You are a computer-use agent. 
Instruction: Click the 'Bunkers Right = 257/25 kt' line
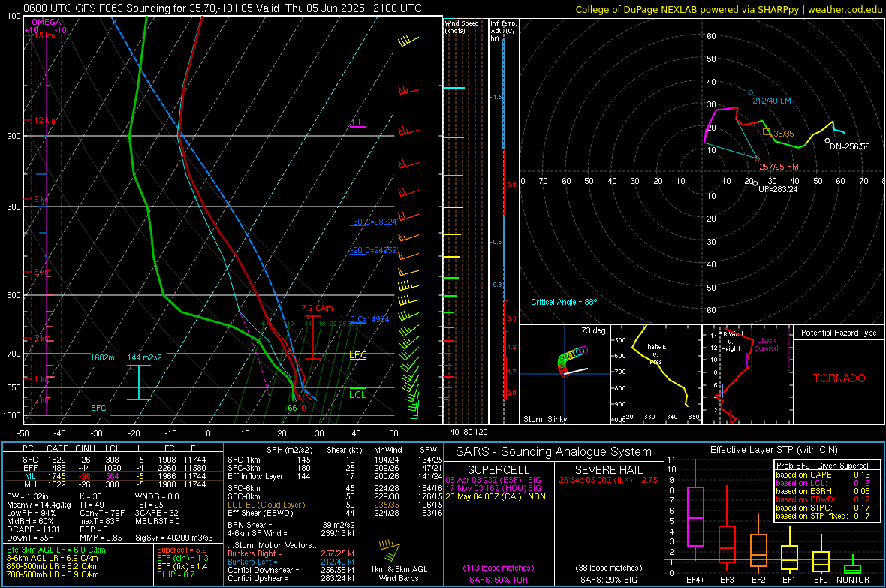tap(291, 553)
